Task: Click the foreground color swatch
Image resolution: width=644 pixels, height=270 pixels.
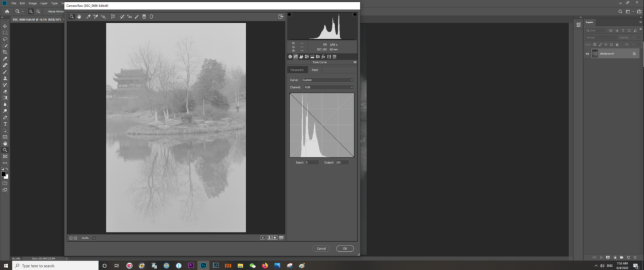Action: 3,174
